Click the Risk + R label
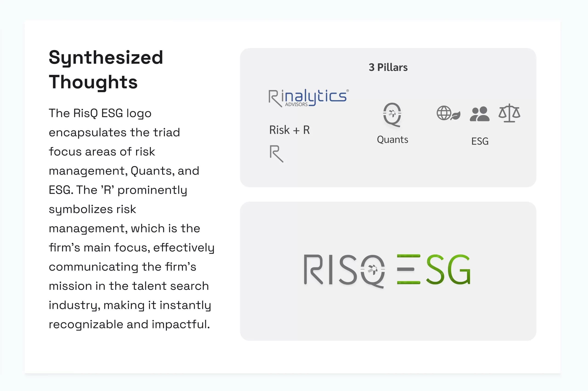 point(289,130)
